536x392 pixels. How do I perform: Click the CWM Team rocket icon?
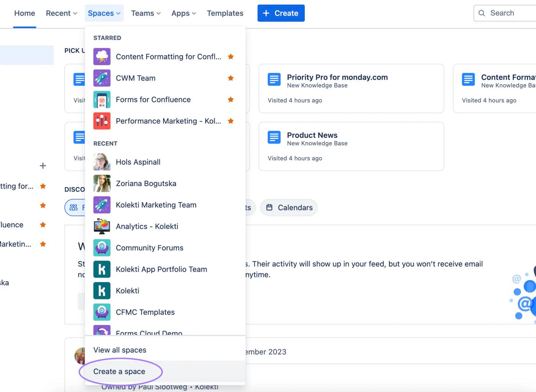pos(102,78)
